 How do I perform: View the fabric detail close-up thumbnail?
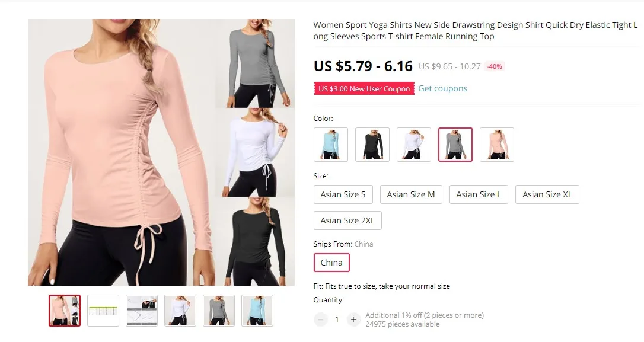pyautogui.click(x=142, y=311)
